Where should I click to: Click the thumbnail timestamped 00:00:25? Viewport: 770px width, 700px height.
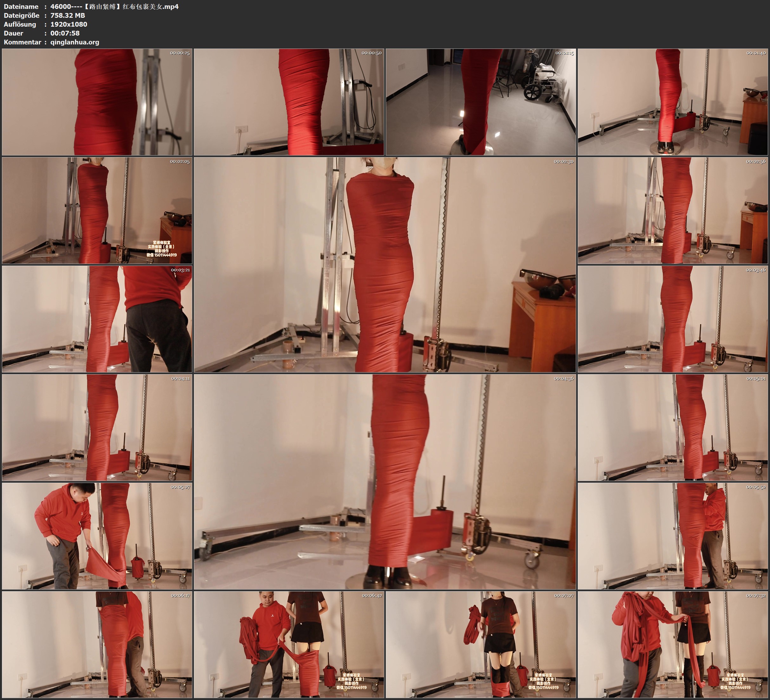tap(97, 102)
